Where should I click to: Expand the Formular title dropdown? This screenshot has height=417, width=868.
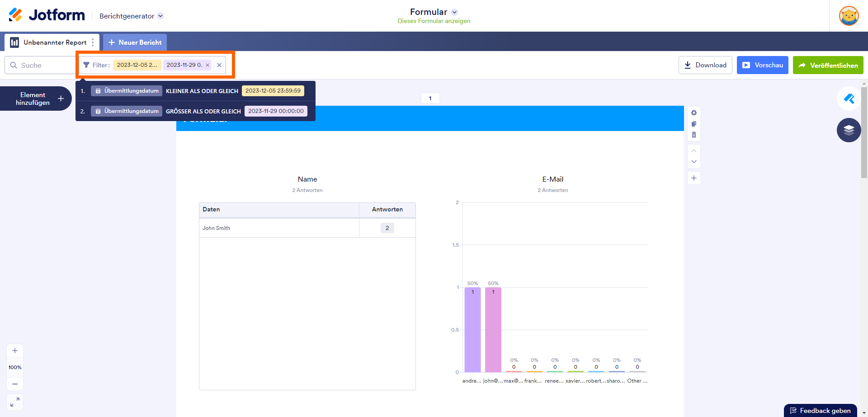(x=455, y=12)
